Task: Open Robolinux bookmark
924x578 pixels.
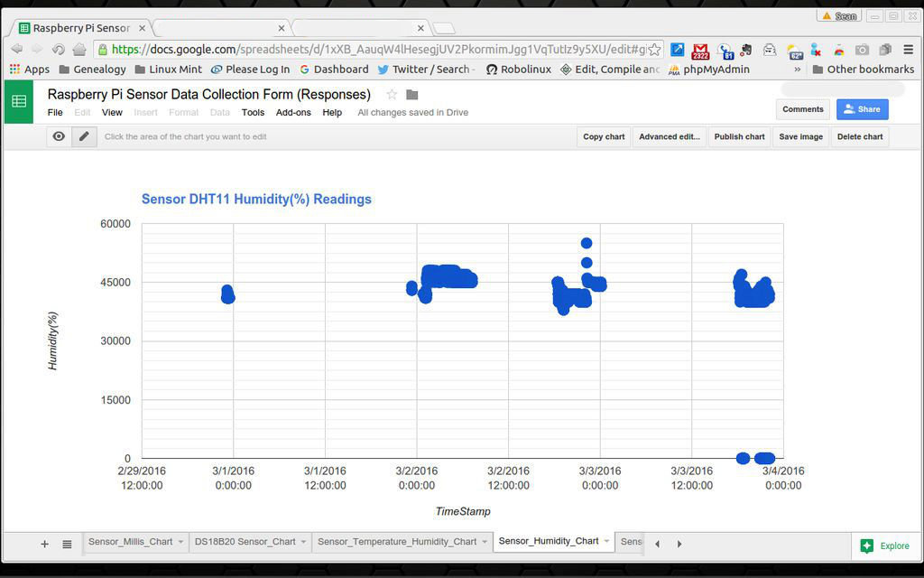Action: pos(519,69)
